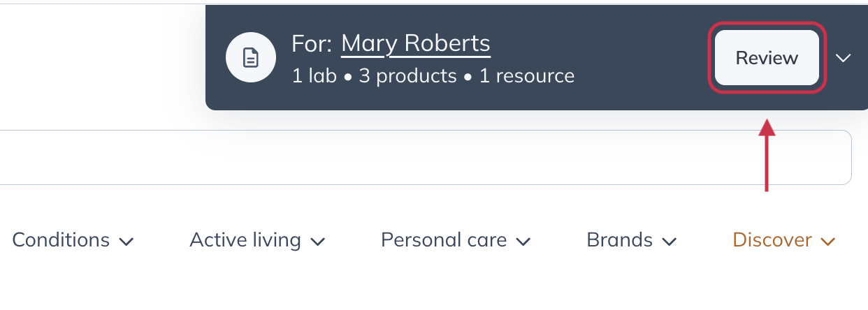
Task: Select the Personal care menu label
Action: pyautogui.click(x=444, y=240)
